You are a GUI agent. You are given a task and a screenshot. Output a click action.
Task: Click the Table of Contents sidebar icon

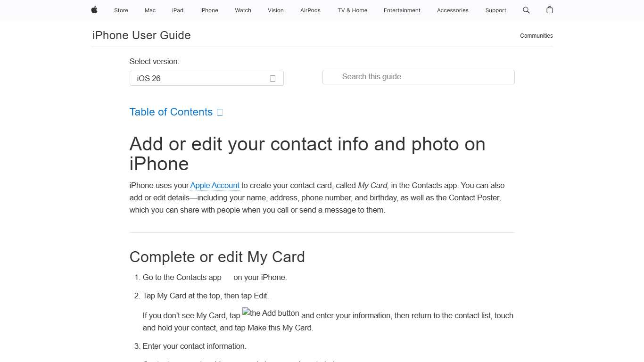coord(219,112)
